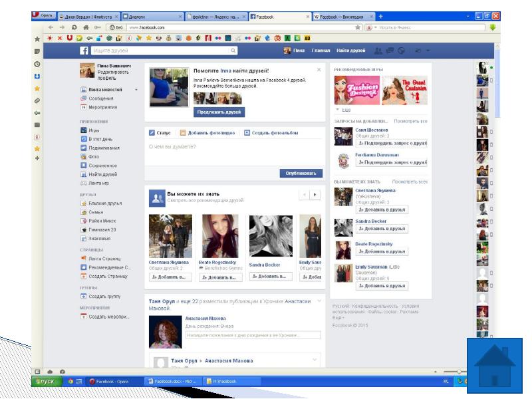Close the 'Помогите Inna найти друзей' card
The width and height of the screenshot is (532, 399).
[x=319, y=69]
